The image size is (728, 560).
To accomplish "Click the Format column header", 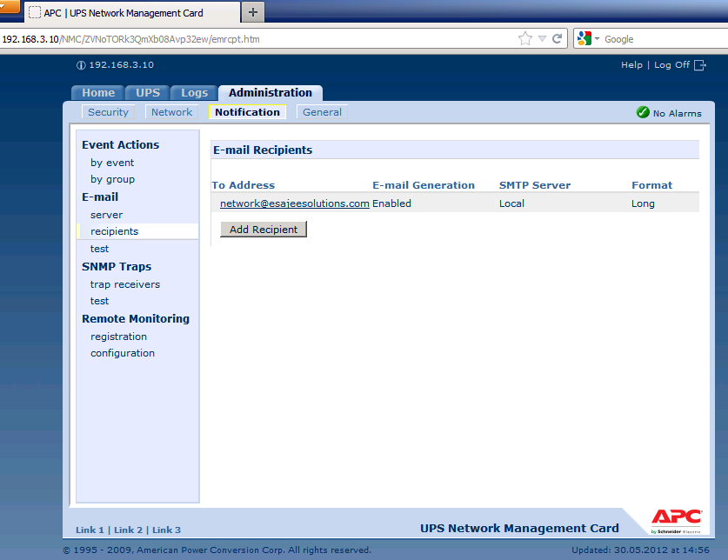I will coord(651,185).
